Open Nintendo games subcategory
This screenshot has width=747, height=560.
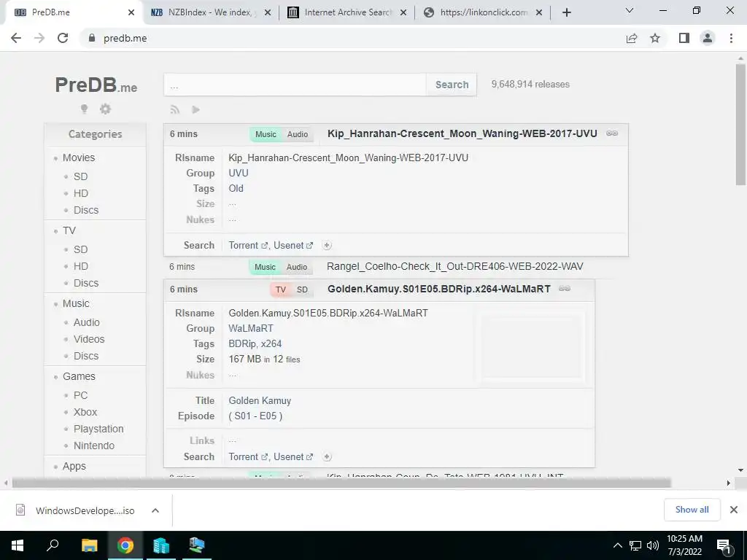(94, 446)
